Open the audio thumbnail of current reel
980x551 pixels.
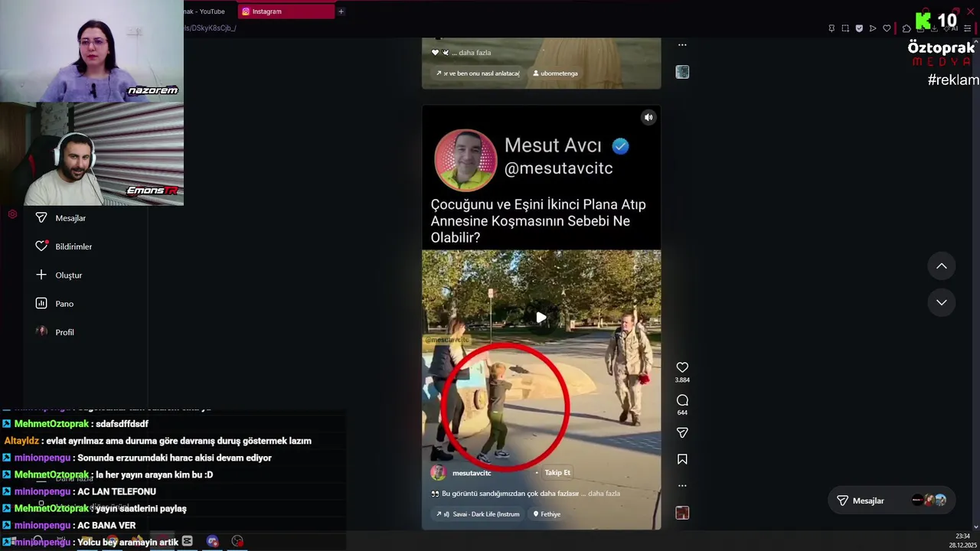(x=682, y=513)
